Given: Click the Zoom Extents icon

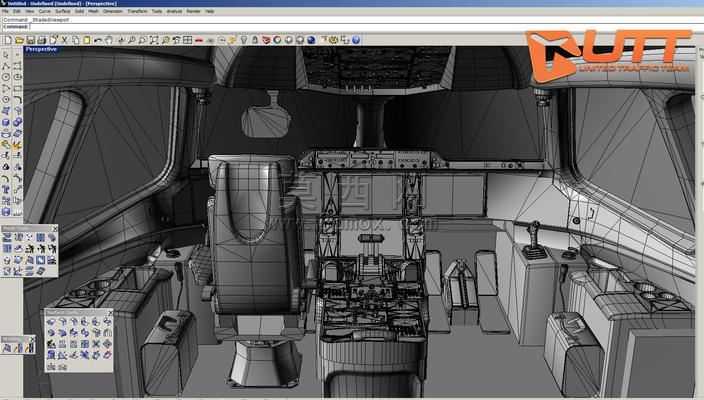Looking at the screenshot, I should coord(154,40).
